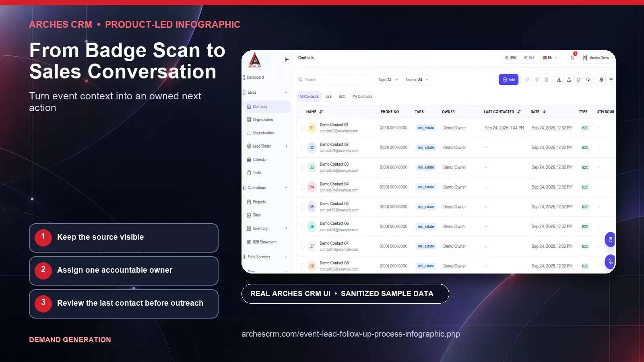Click the first tag icon in toolbar
The image size is (644, 362).
(x=527, y=80)
